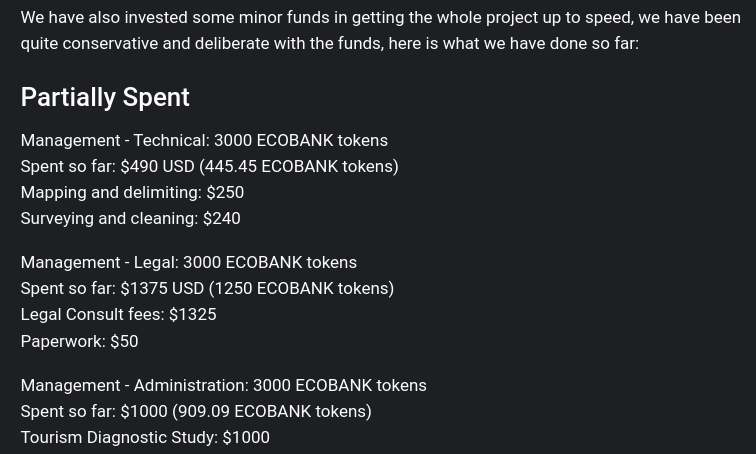
Task: Click the word Technical in first budget entry
Action: pos(172,140)
